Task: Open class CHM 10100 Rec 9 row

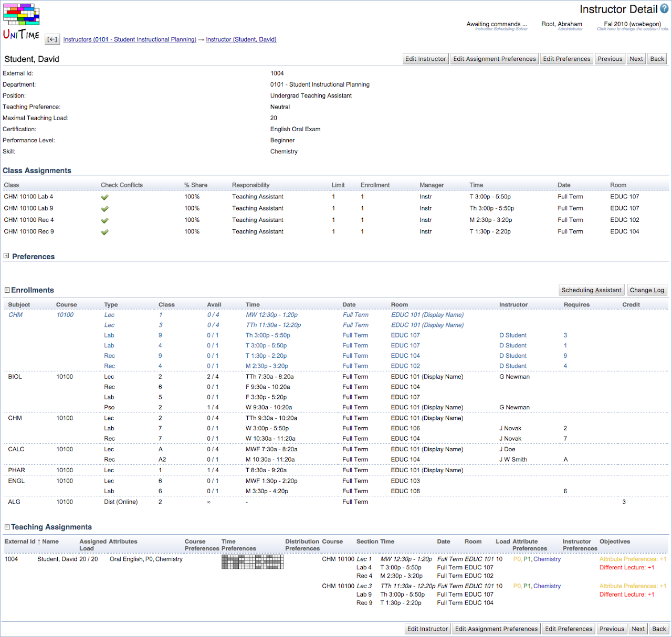Action: (x=336, y=231)
